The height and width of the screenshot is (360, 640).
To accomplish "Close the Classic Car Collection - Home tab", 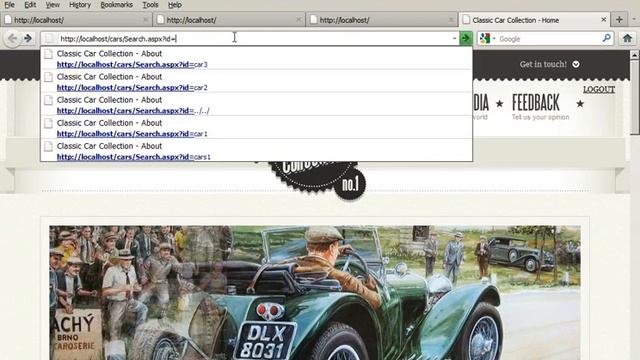I will [604, 20].
